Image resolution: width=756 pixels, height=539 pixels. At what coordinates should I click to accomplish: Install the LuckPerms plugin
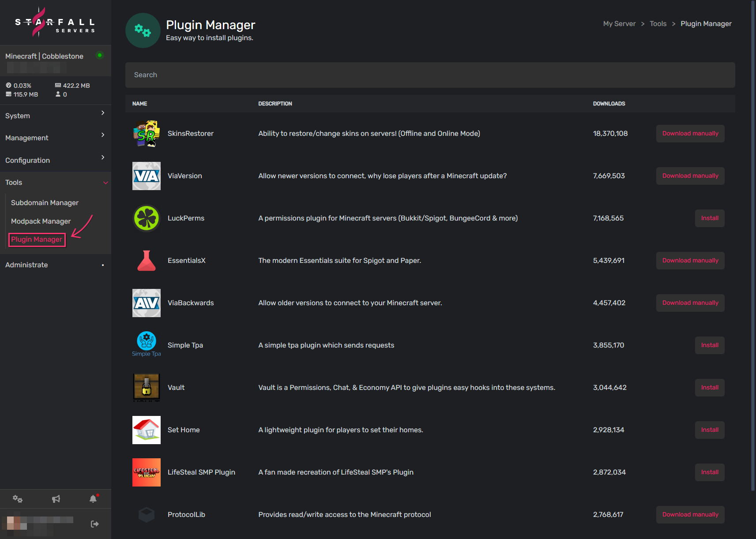click(x=710, y=218)
